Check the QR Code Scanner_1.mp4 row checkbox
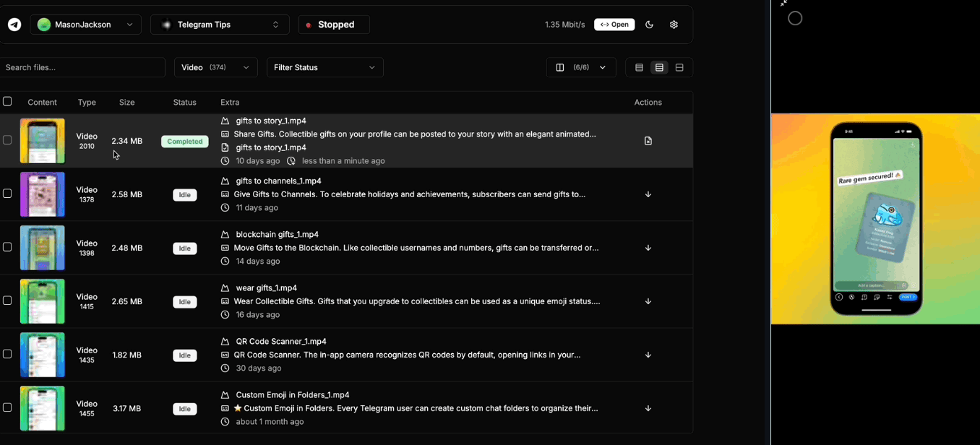Screen dimensions: 980x445 tap(7, 354)
